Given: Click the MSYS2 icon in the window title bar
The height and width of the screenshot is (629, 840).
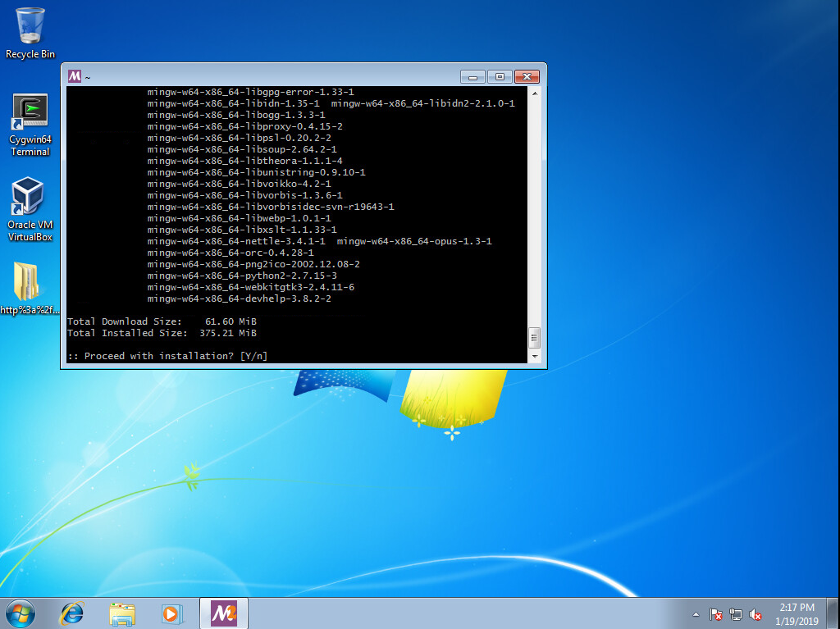Looking at the screenshot, I should (75, 76).
